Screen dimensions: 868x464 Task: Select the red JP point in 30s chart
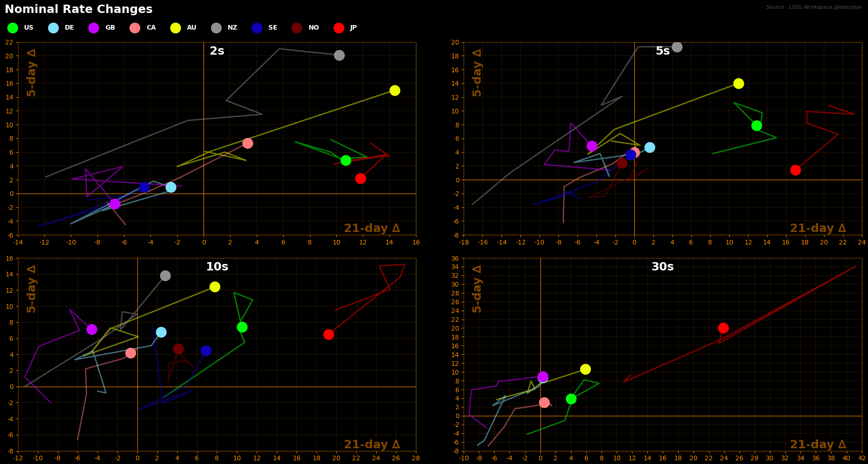[x=723, y=328]
